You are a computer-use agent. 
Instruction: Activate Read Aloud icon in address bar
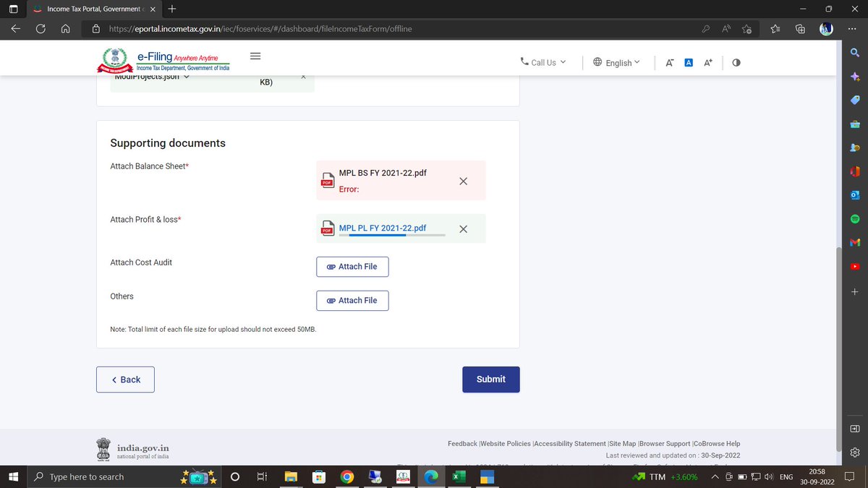(726, 29)
